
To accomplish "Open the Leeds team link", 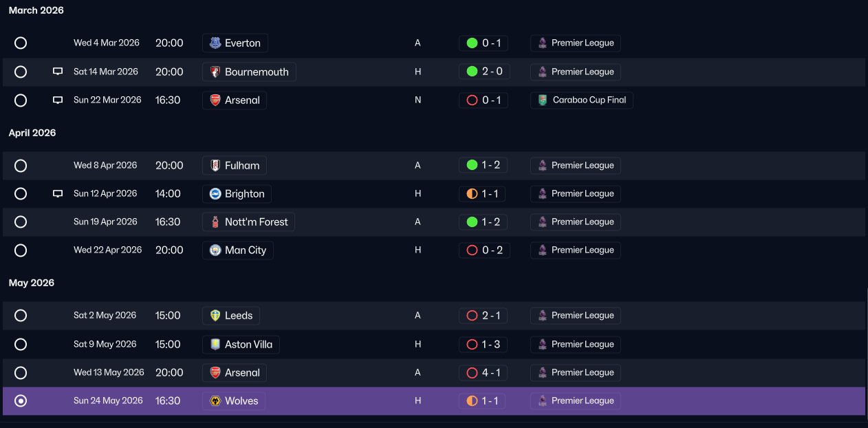I will (231, 316).
